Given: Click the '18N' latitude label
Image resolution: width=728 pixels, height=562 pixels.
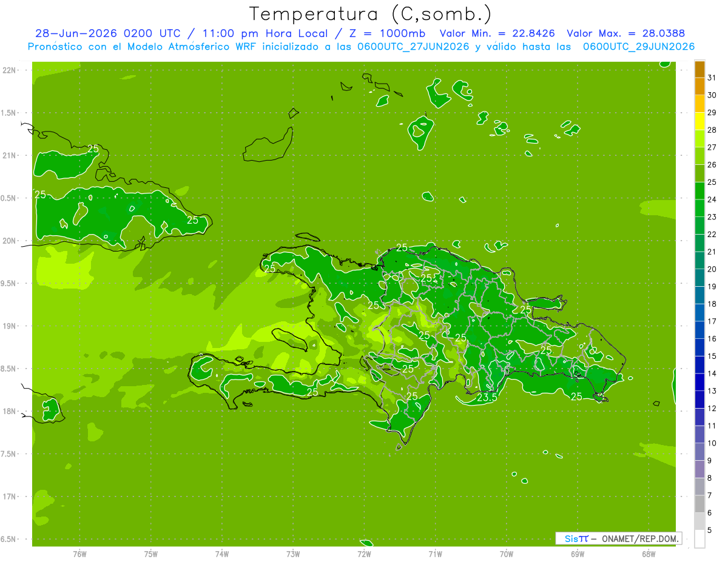Looking at the screenshot, I should (9, 411).
